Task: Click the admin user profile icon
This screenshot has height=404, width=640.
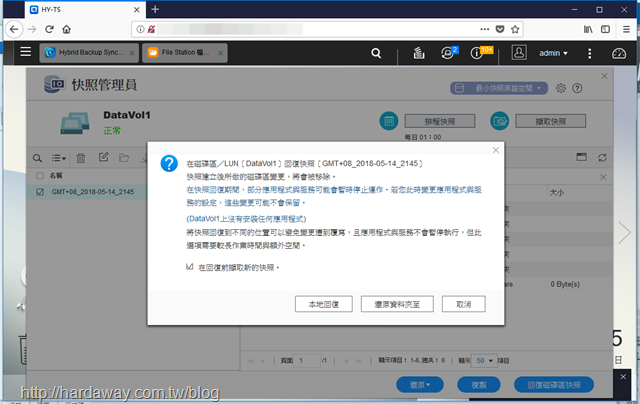Action: click(x=519, y=53)
